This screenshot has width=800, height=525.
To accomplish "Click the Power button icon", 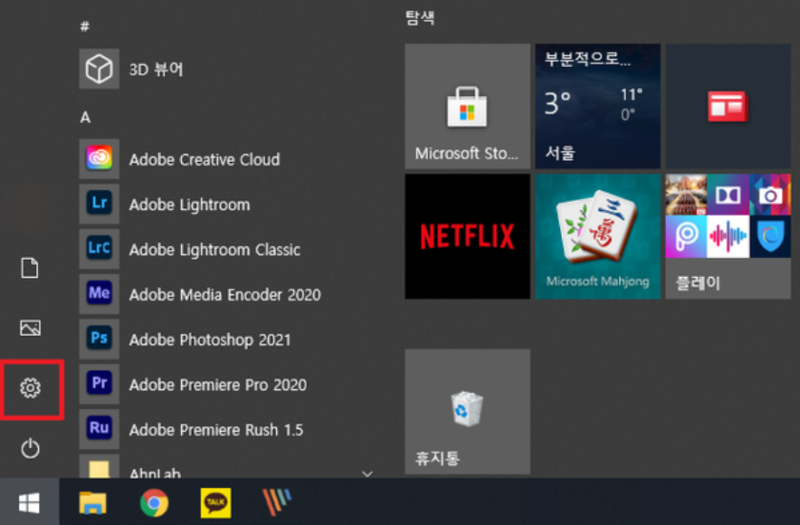I will [30, 448].
